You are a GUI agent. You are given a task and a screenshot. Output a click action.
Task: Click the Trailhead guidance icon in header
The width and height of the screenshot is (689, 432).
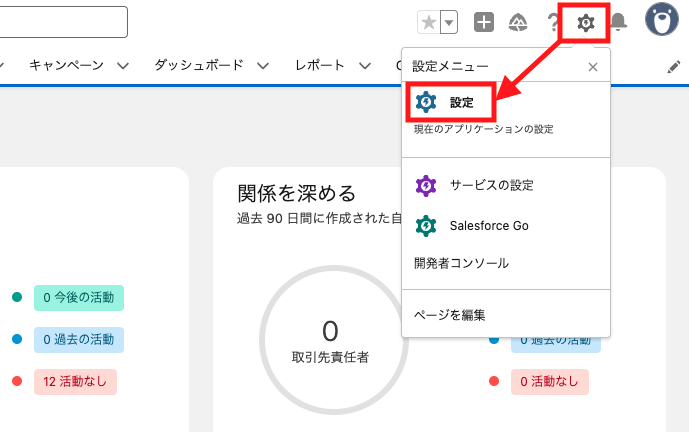pyautogui.click(x=518, y=22)
